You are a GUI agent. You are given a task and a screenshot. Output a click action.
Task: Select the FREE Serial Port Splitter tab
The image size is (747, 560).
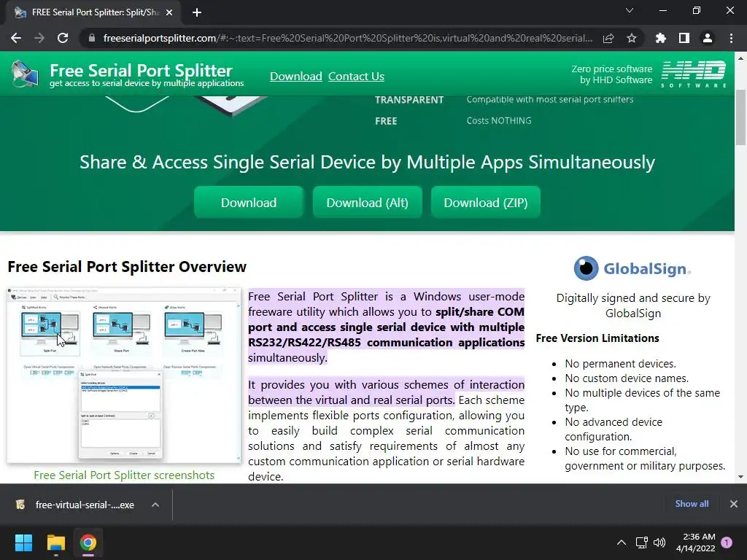click(x=93, y=12)
